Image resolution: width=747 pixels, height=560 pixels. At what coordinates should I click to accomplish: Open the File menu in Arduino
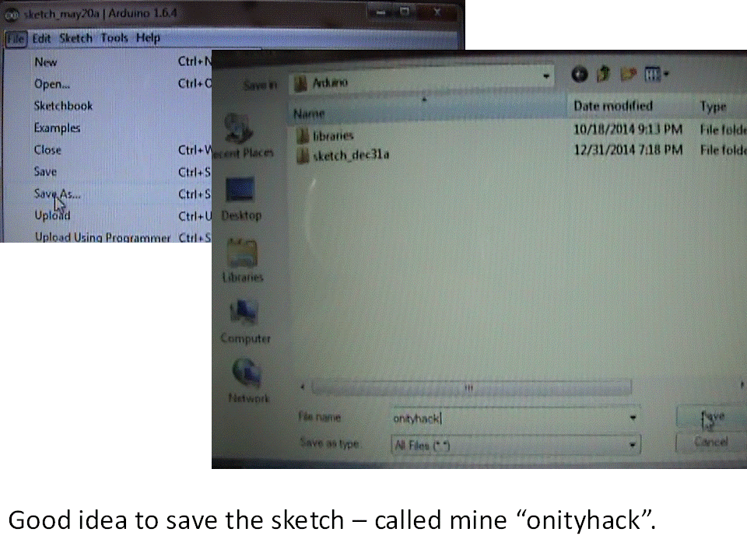pyautogui.click(x=16, y=39)
